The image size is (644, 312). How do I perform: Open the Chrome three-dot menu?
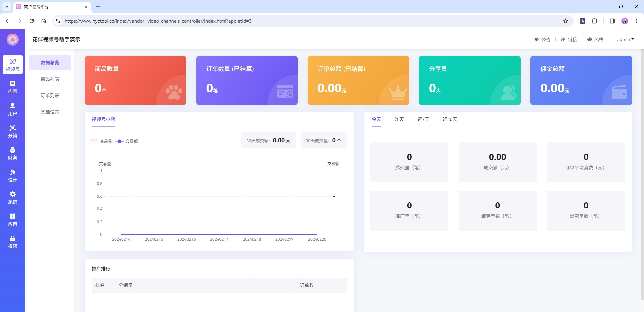[x=637, y=21]
